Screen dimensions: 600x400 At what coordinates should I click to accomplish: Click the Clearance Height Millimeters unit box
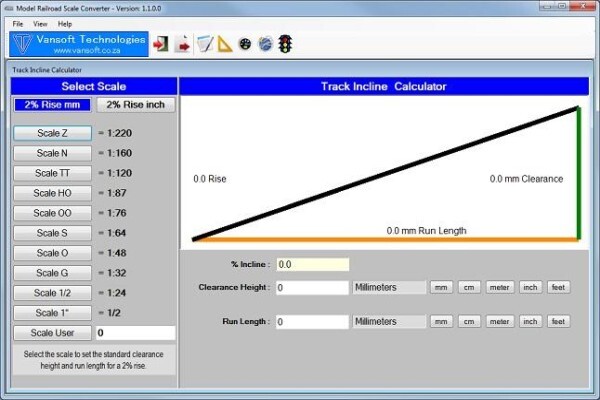coord(389,287)
